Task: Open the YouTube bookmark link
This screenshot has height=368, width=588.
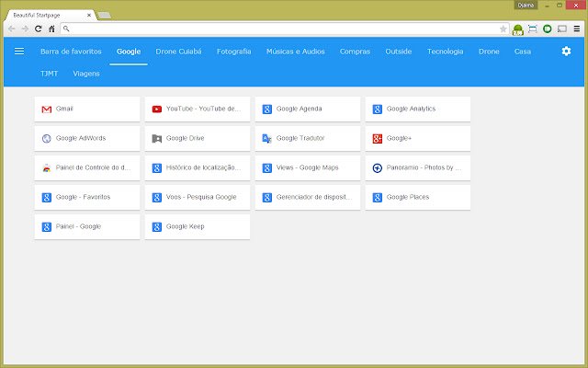Action: point(198,109)
